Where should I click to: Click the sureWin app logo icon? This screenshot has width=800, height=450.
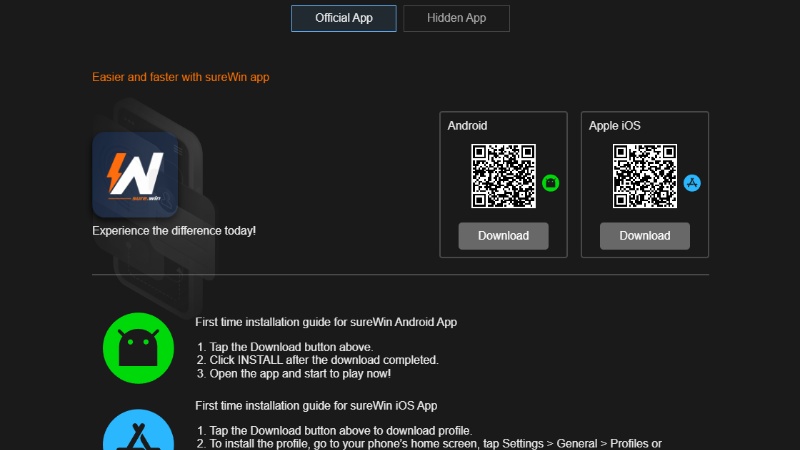pyautogui.click(x=135, y=174)
